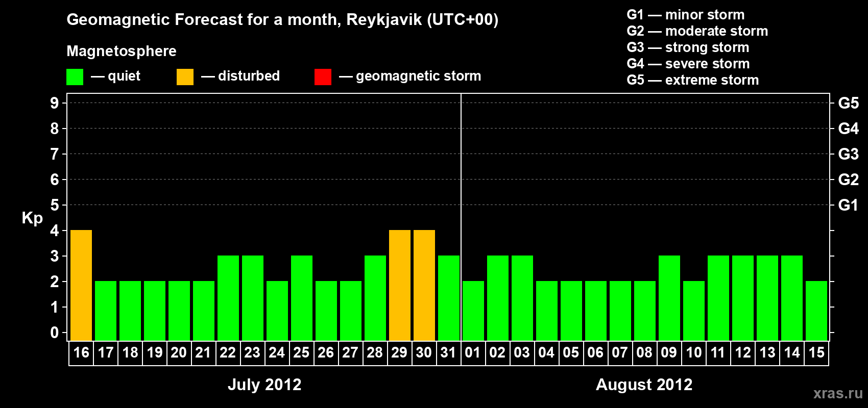Click the G1 — minor storm legend text

(686, 15)
